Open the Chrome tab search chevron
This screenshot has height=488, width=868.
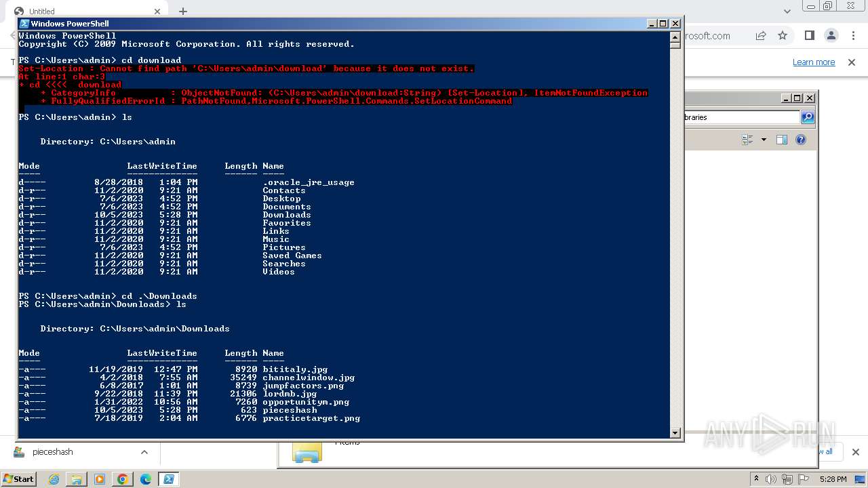click(787, 12)
